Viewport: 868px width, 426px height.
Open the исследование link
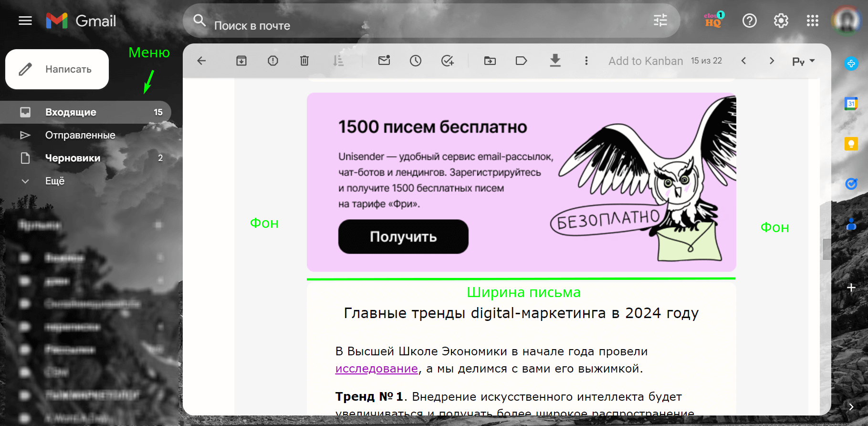(376, 369)
